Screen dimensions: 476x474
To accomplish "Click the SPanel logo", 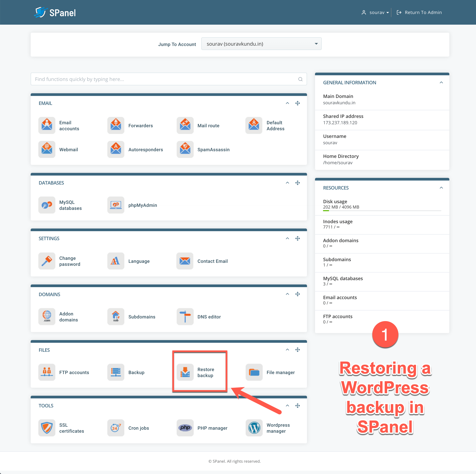I will (55, 12).
